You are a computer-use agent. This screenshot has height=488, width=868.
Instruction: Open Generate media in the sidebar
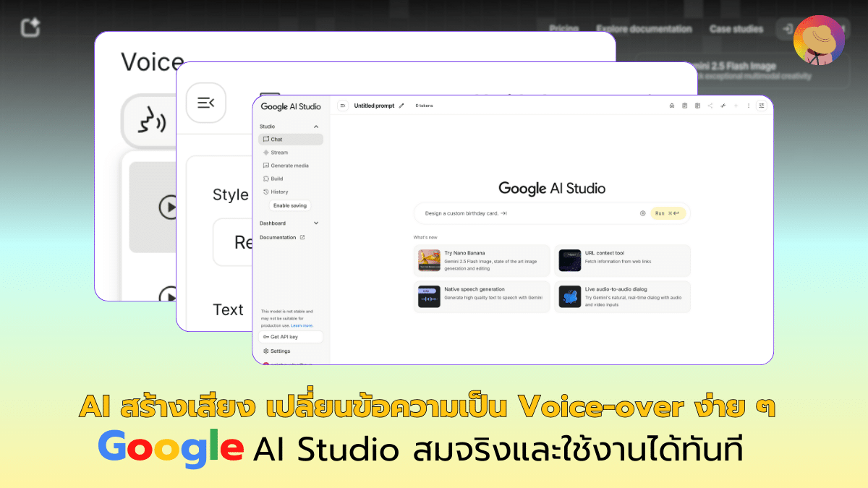[x=289, y=166]
